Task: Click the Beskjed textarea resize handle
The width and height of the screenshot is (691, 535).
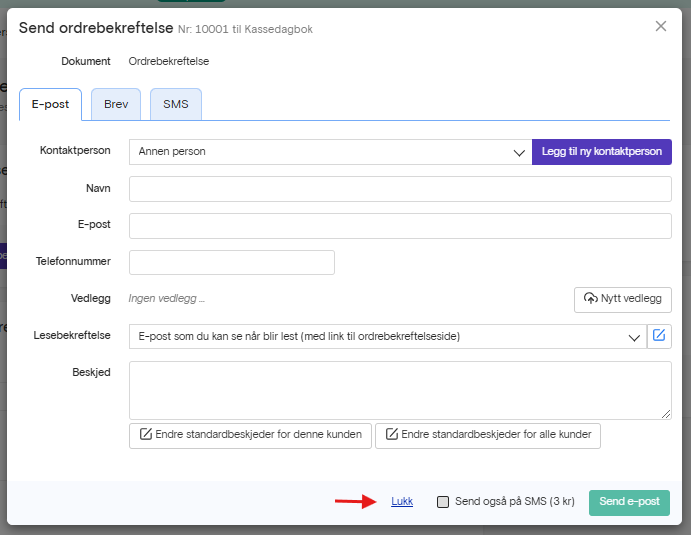Action: tap(666, 414)
